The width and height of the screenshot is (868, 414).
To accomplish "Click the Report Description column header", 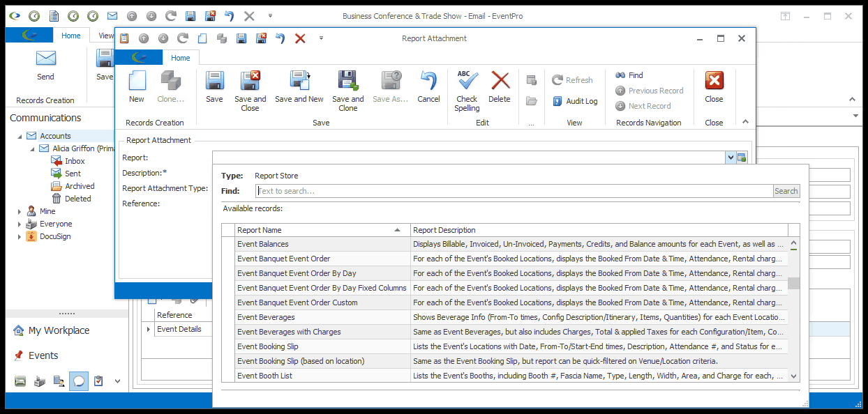I will click(599, 230).
